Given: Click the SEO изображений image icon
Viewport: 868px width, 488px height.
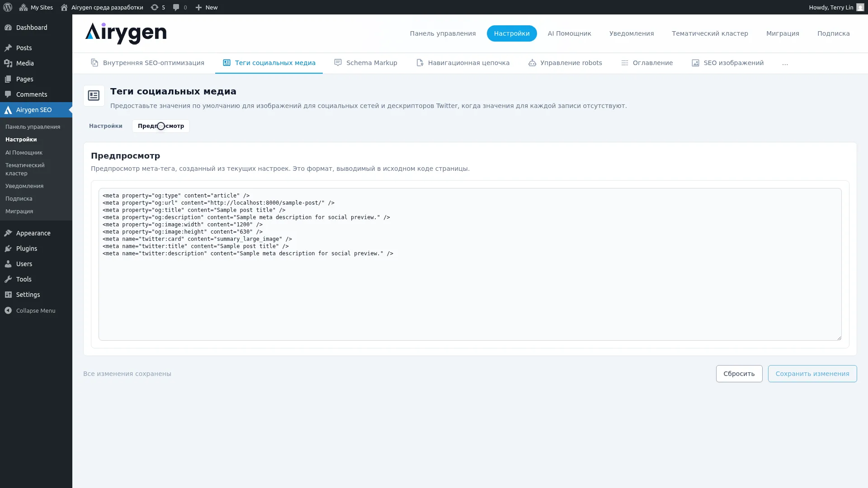Looking at the screenshot, I should click(695, 63).
